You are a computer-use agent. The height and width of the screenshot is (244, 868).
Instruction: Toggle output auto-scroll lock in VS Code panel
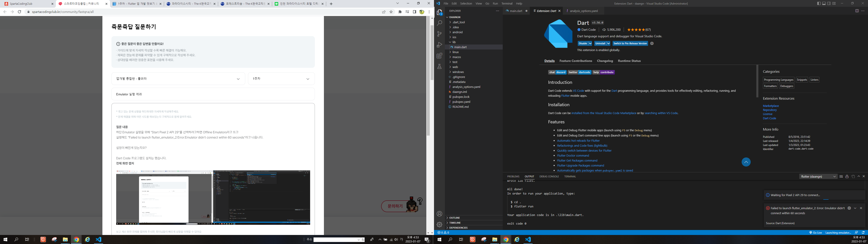(x=847, y=176)
